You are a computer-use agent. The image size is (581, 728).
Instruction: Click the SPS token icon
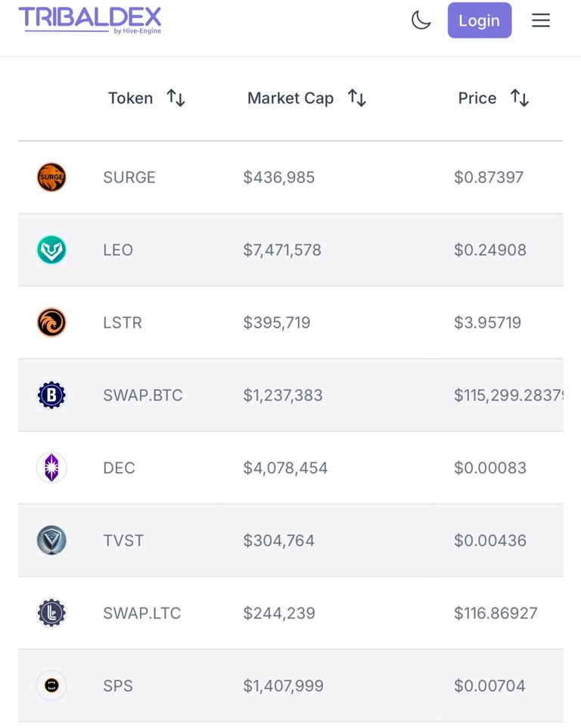click(x=51, y=686)
